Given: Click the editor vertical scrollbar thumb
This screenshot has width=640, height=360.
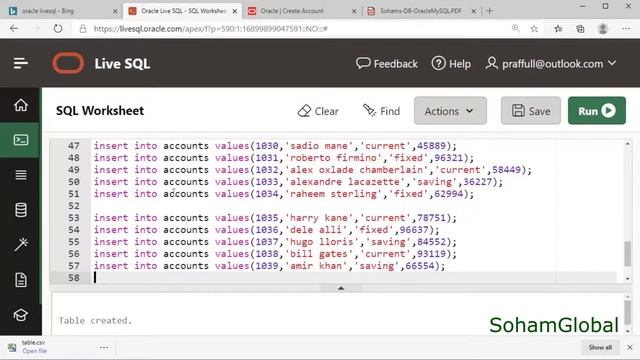Looking at the screenshot, I should pyautogui.click(x=628, y=253).
